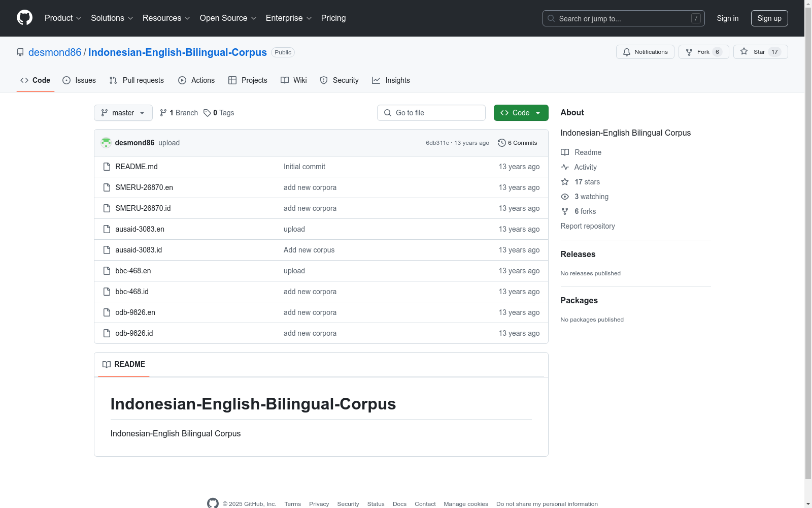Screen dimensions: 812x508
Task: Click the repository icon beside desmond86
Action: tap(20, 52)
